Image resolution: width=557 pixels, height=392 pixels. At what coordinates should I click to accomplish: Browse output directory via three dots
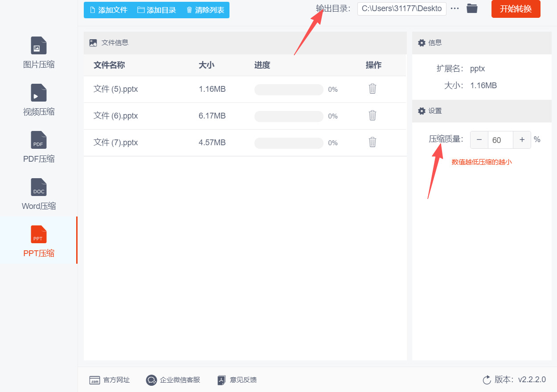(455, 8)
